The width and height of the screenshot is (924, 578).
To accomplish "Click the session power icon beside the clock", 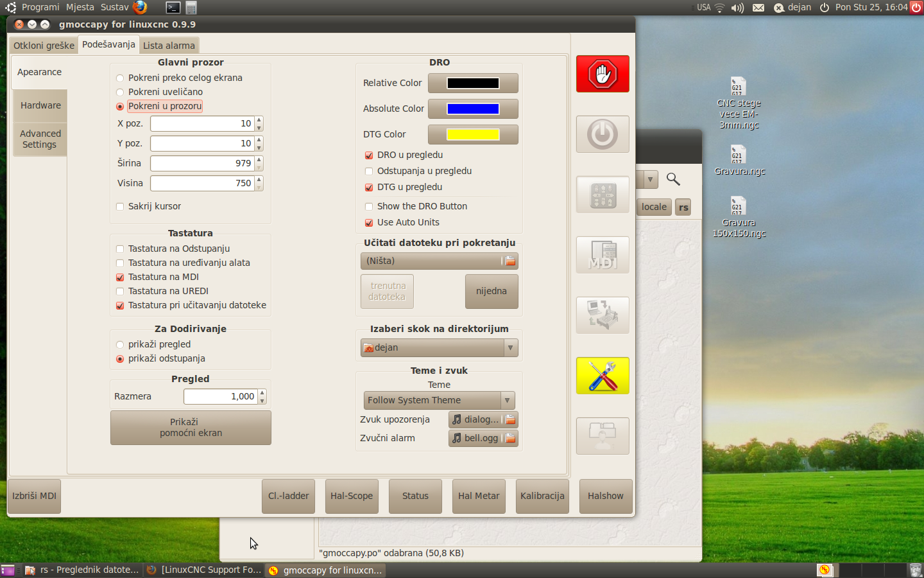I will pyautogui.click(x=825, y=8).
